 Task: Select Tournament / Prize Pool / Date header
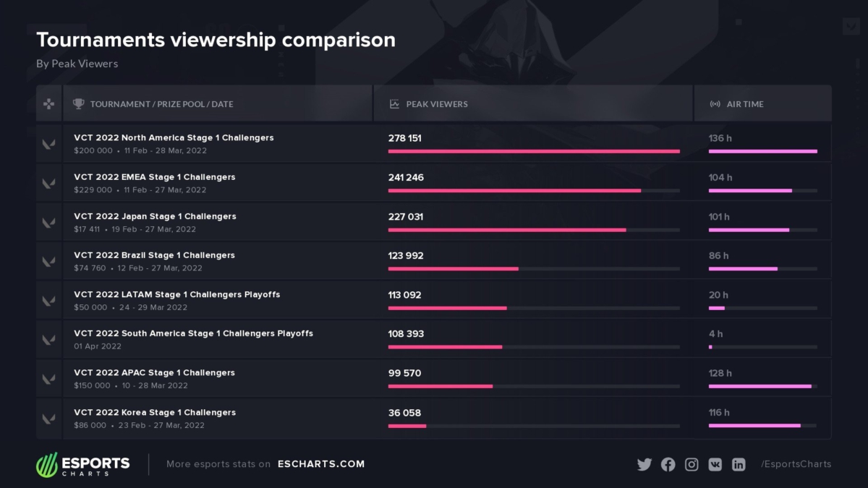(161, 104)
